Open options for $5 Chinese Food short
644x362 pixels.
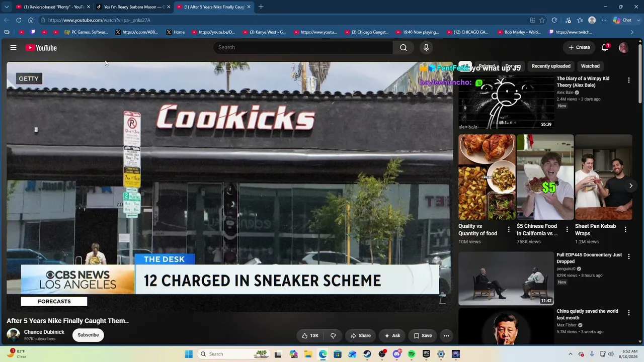pyautogui.click(x=567, y=230)
